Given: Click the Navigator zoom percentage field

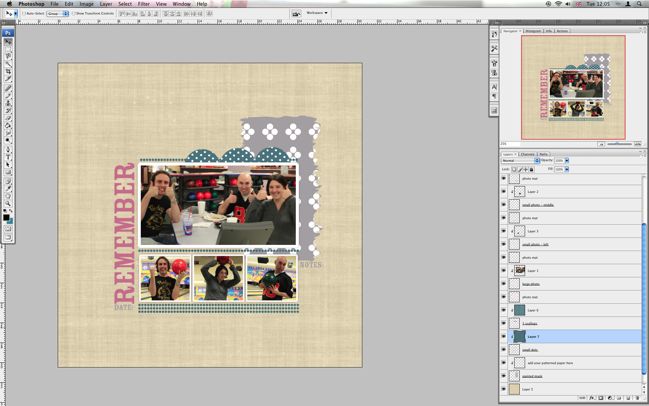Looking at the screenshot, I should pos(510,144).
